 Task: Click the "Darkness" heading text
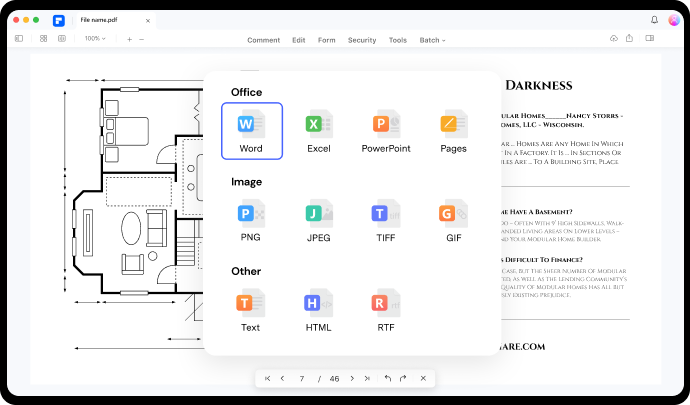click(x=539, y=85)
